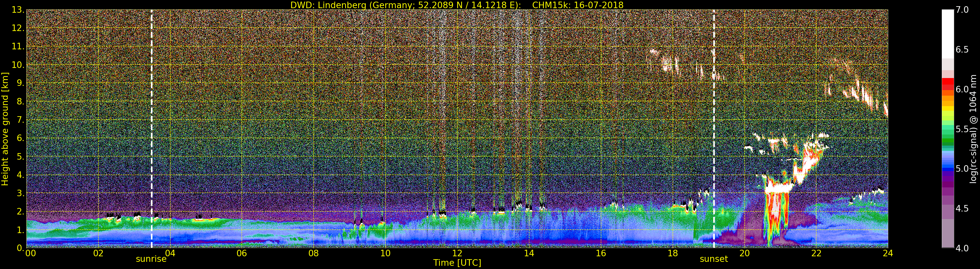This screenshot has width=980, height=269.
Task: Click the time axis tick '20'
Action: 745,253
